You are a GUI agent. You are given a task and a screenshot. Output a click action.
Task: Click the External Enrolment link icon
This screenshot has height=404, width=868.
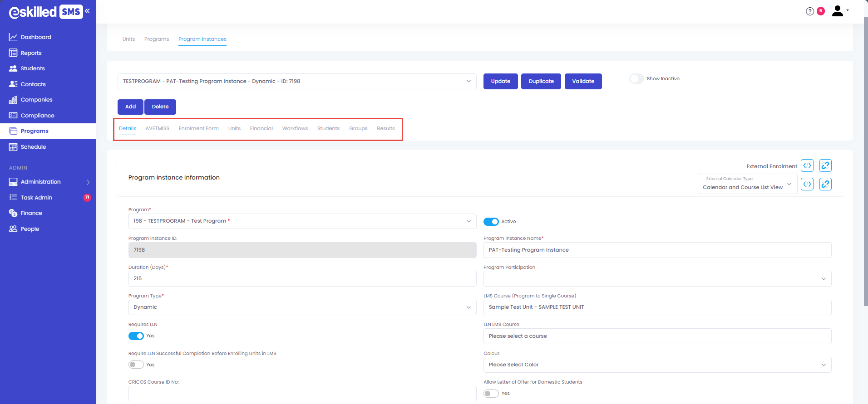(825, 166)
